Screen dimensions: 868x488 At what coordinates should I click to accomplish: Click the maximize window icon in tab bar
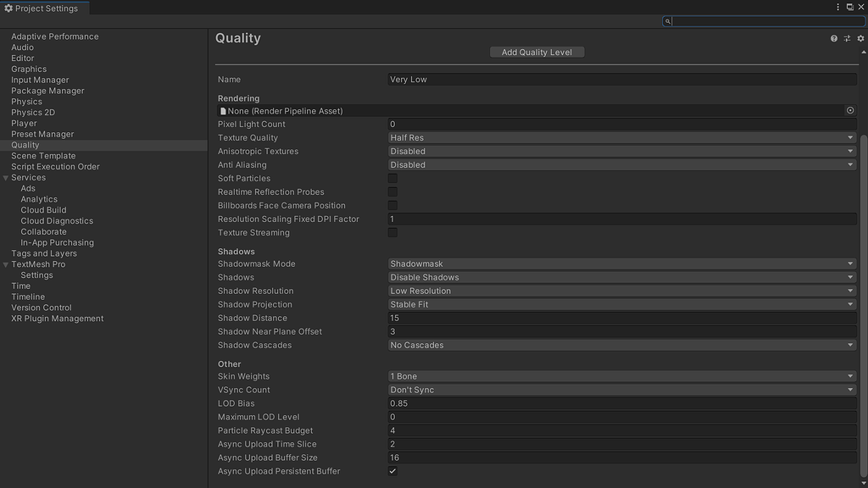pos(849,7)
